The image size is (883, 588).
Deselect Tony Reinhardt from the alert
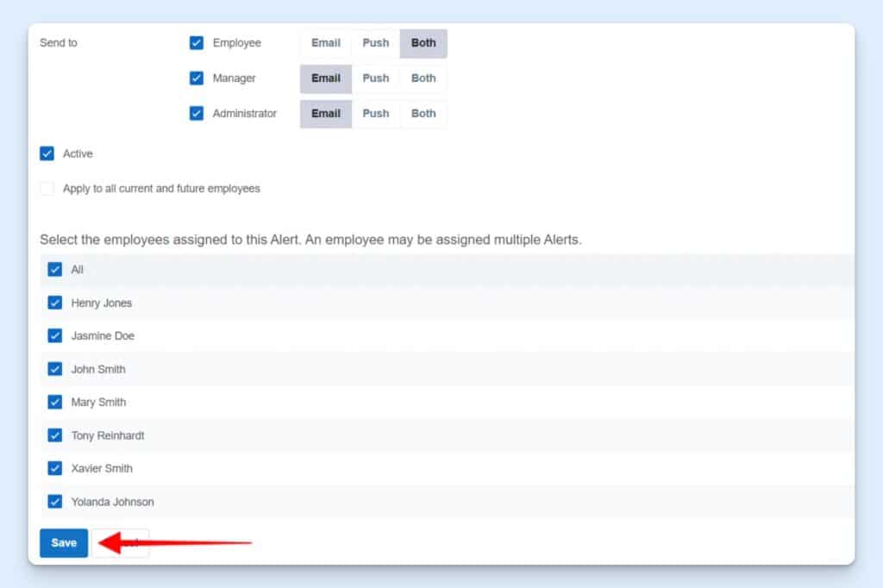click(55, 435)
